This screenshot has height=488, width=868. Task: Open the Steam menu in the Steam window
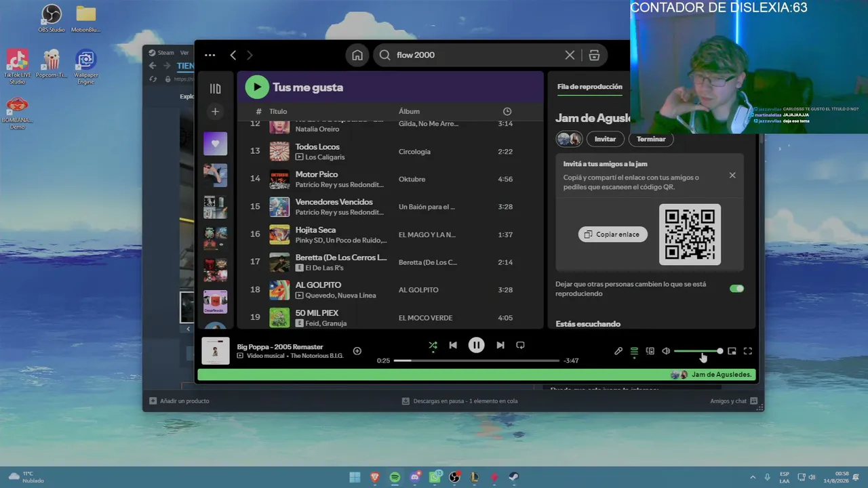click(161, 53)
